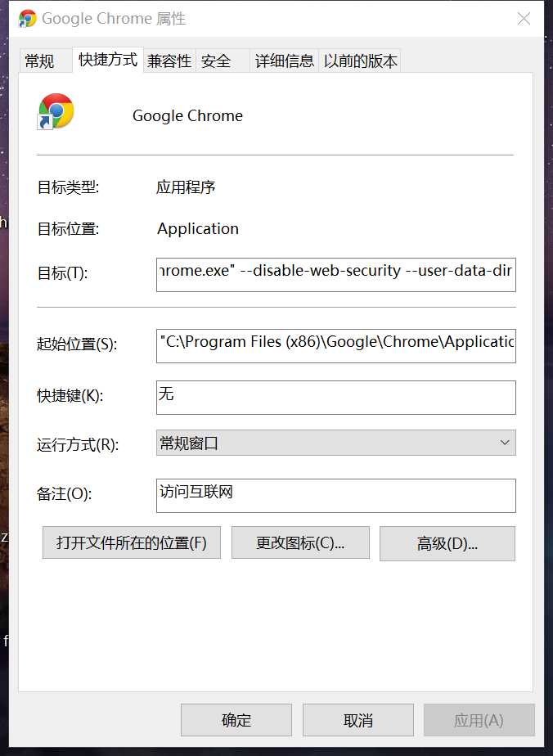The image size is (553, 756).
Task: Click the 备注(O) field containing 访问互联网
Action: pyautogui.click(x=335, y=495)
